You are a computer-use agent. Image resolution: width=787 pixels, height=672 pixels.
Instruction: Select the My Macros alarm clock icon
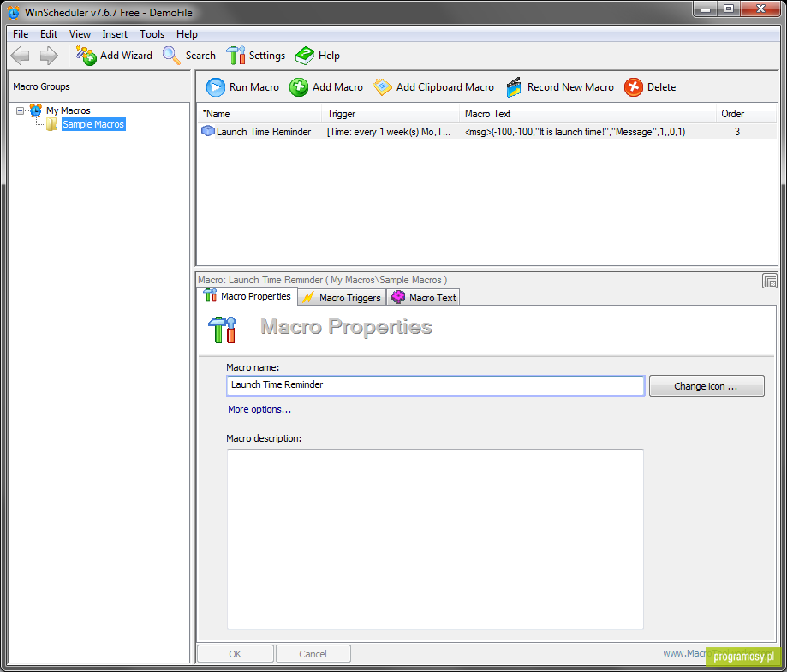click(x=36, y=110)
